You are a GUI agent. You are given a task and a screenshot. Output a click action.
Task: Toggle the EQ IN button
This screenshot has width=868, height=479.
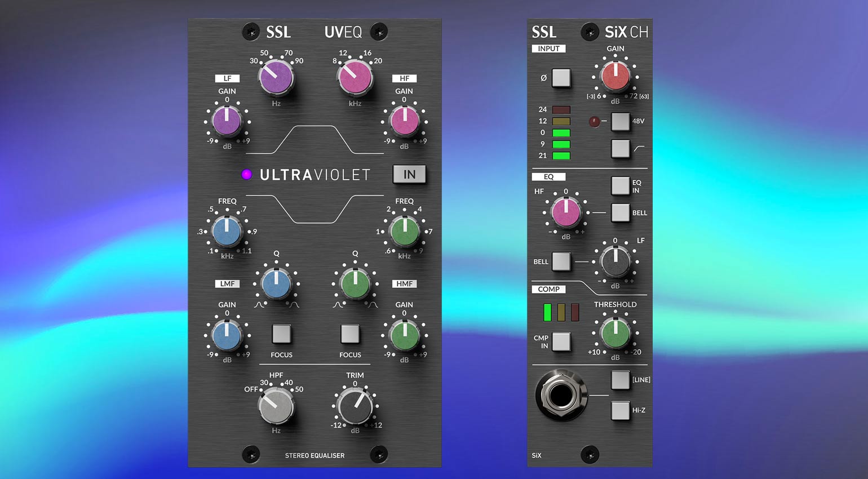point(620,185)
